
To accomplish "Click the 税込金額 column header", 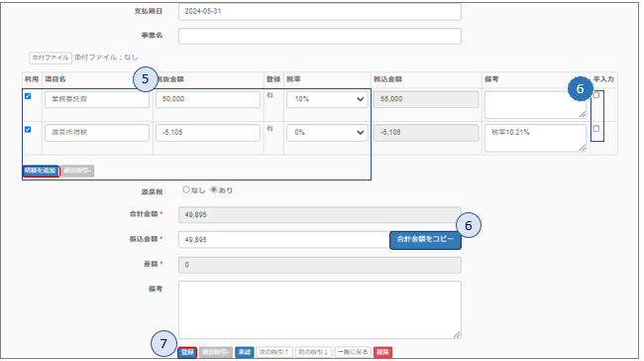I will coord(387,79).
